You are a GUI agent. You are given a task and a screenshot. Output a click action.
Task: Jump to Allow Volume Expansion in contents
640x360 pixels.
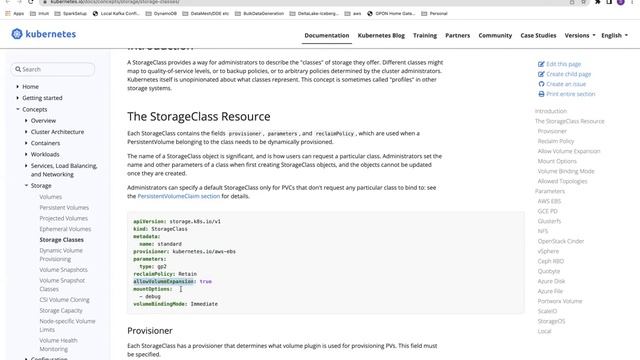569,151
